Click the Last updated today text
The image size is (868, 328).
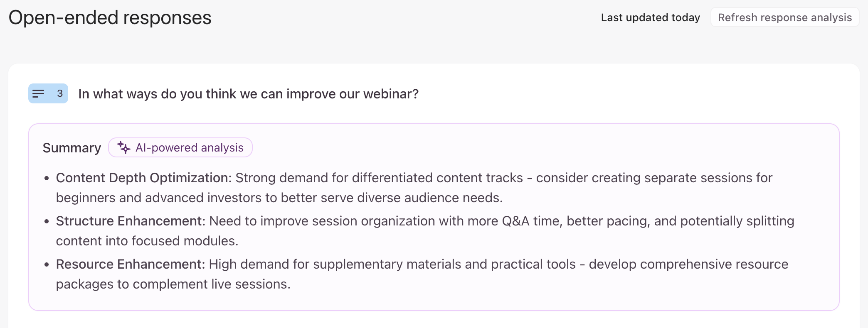pos(650,17)
